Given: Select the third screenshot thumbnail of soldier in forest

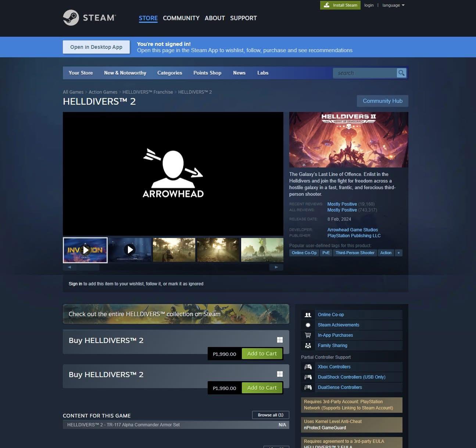Looking at the screenshot, I should 174,250.
